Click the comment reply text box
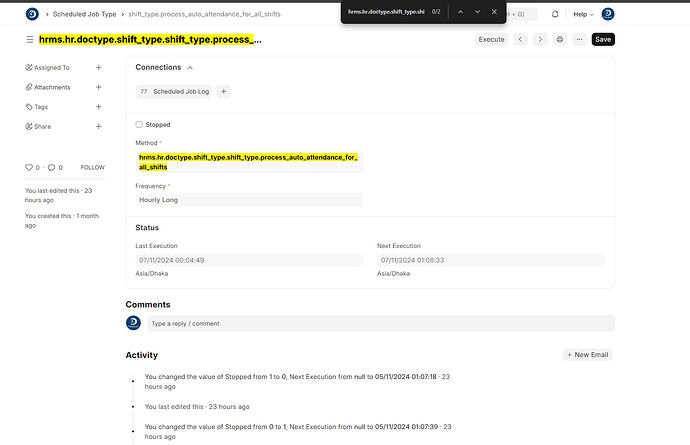 tap(381, 324)
